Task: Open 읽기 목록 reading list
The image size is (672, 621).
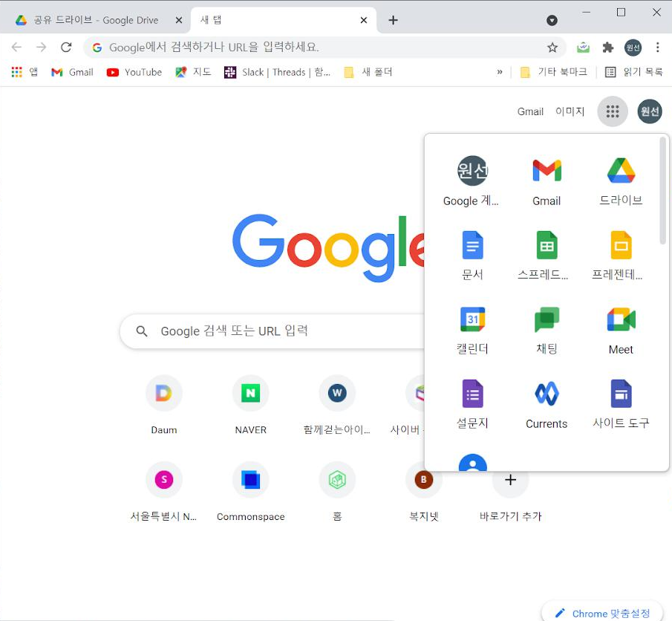Action: point(633,72)
